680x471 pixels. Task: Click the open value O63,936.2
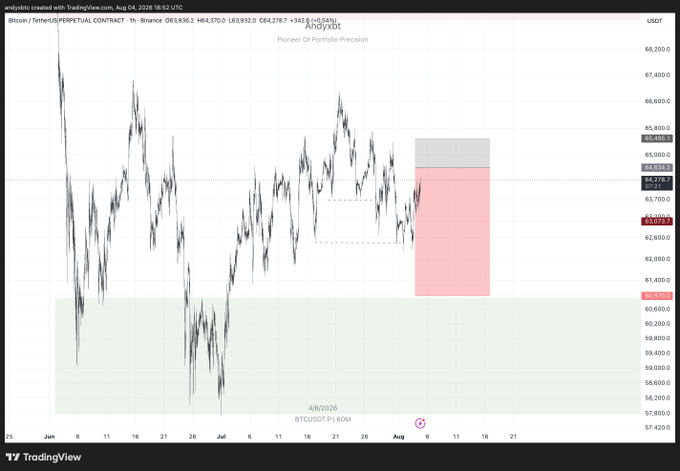click(180, 20)
